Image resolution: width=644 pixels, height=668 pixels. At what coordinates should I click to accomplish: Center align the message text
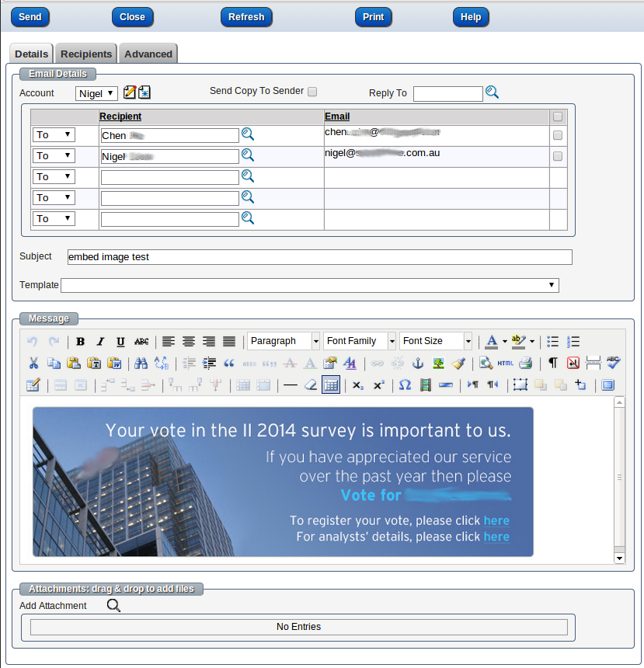tap(189, 342)
